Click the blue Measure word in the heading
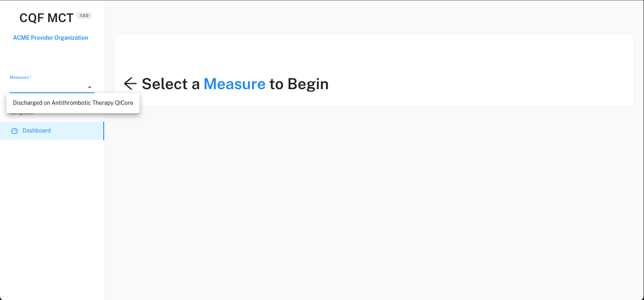Image resolution: width=644 pixels, height=300 pixels. [235, 84]
